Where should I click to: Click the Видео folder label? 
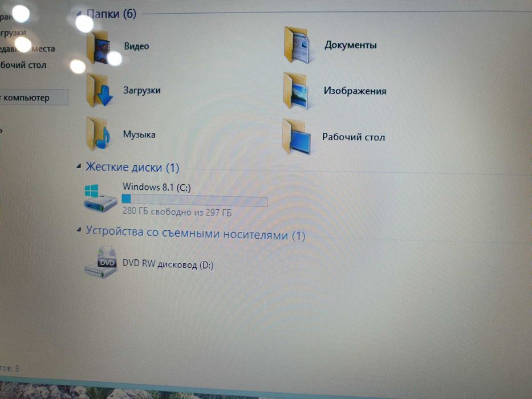(136, 46)
